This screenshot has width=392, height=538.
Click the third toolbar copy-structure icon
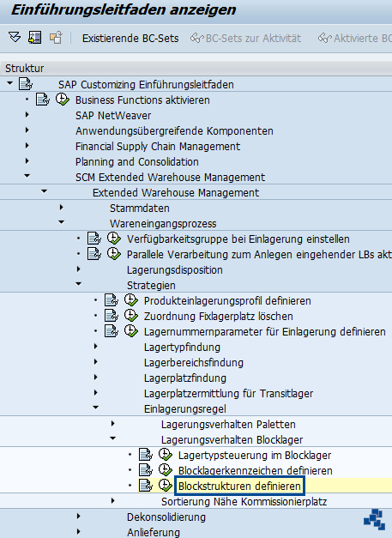[x=56, y=37]
